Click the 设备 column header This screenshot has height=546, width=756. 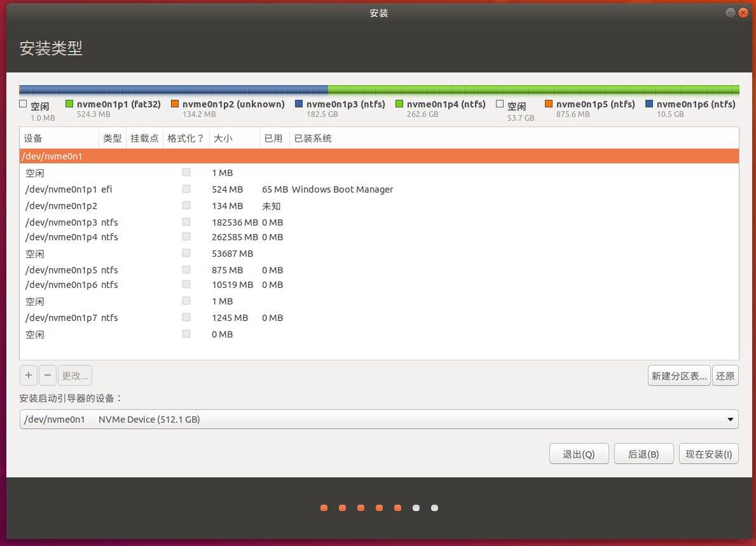(58, 139)
